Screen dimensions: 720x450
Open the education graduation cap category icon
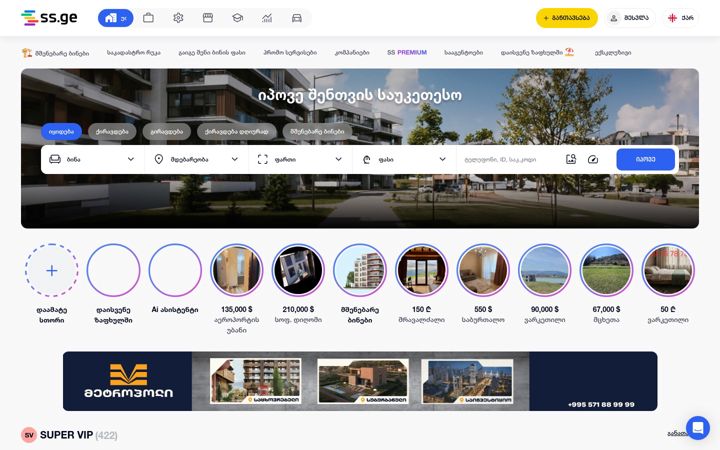(x=237, y=18)
